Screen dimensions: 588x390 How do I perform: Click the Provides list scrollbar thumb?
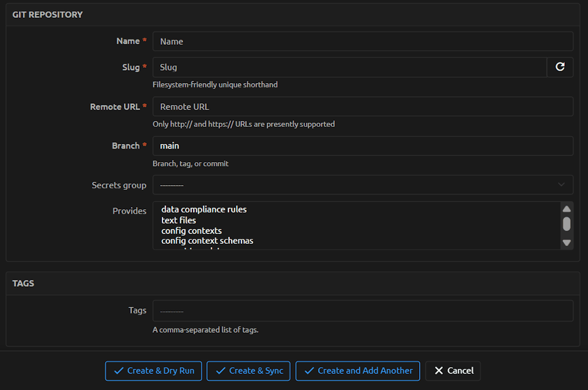coord(567,224)
